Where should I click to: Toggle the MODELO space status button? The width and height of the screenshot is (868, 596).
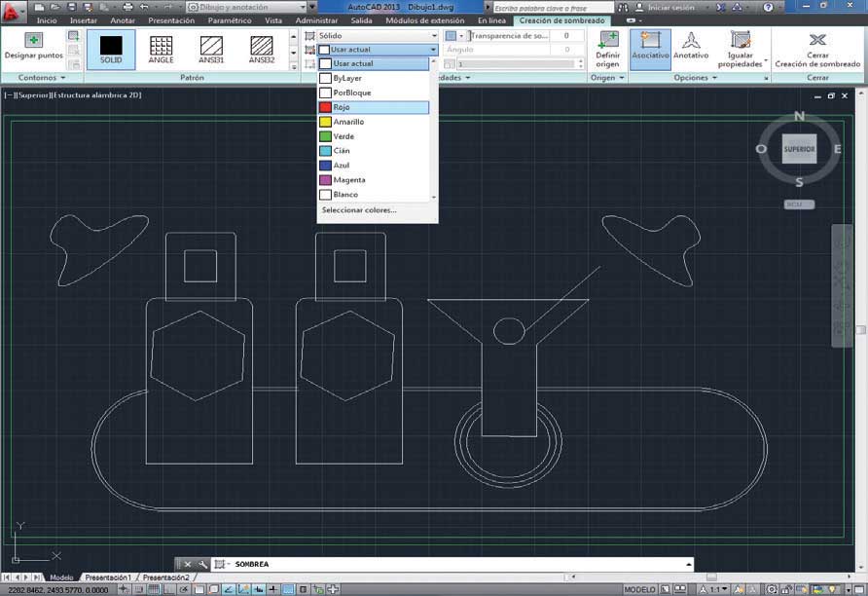[x=639, y=590]
